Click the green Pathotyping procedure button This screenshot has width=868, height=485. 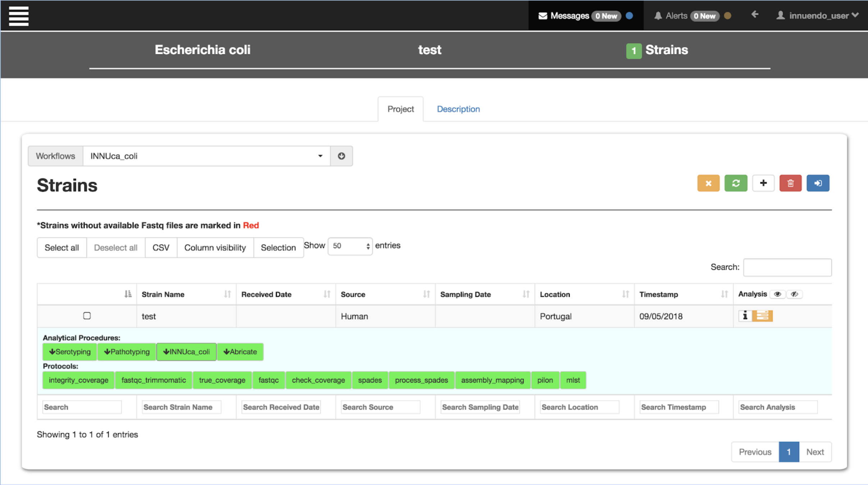coord(127,352)
